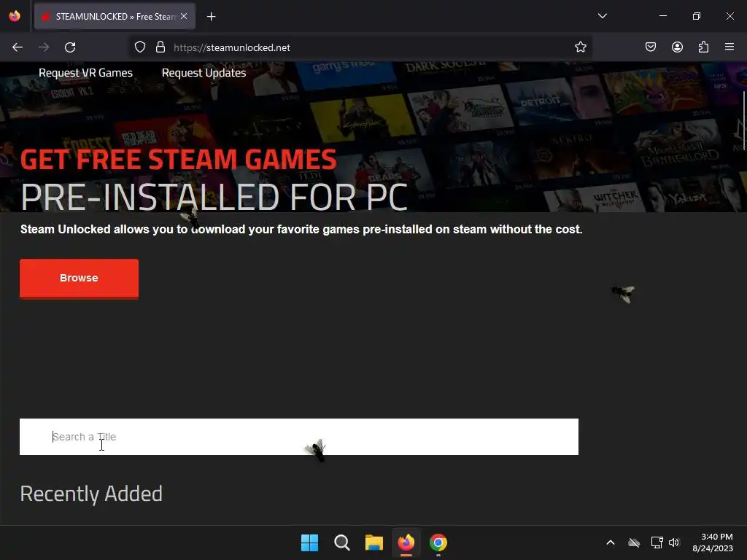Close the STEAMUNLOCKED tab
This screenshot has width=747, height=560.
[x=184, y=16]
